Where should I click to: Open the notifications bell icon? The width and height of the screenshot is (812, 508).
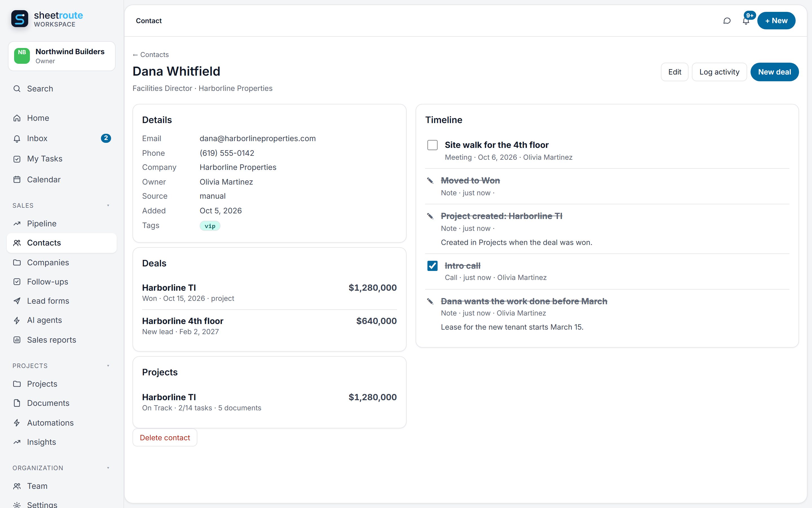[745, 21]
